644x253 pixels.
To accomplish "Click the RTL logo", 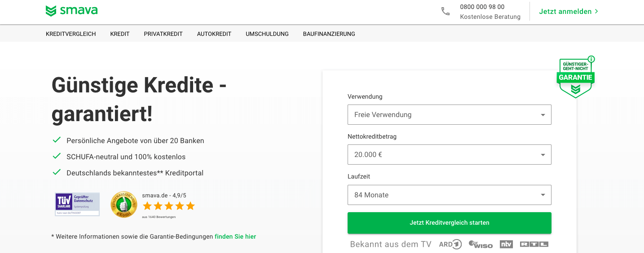I will click(x=534, y=244).
